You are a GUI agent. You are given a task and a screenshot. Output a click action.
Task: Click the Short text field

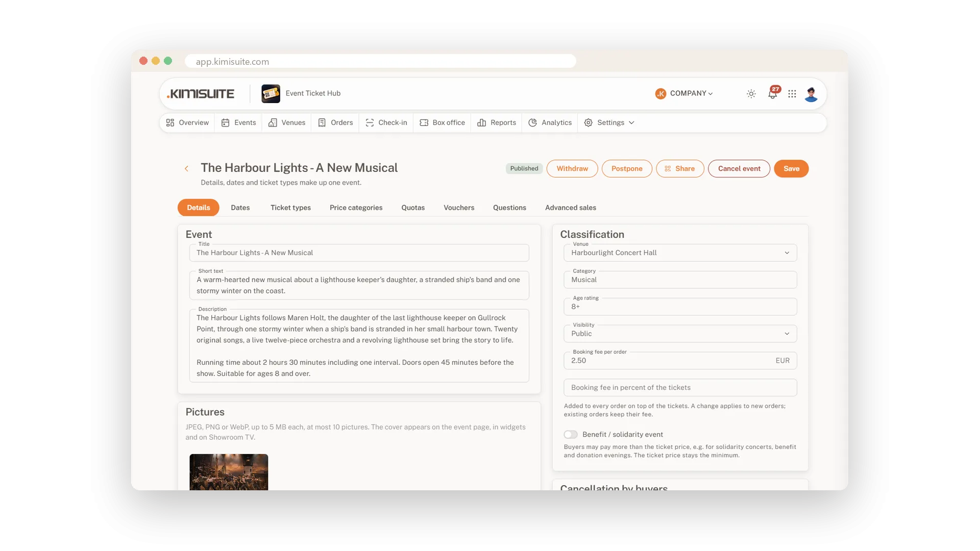tap(359, 285)
